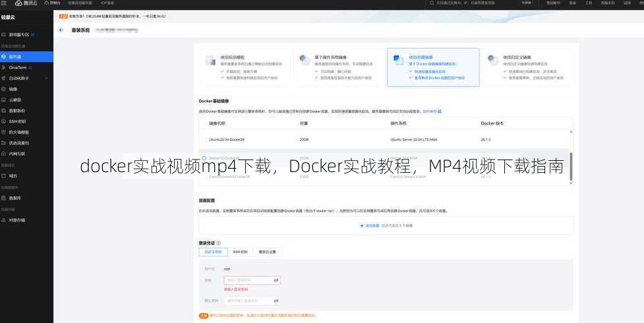Viewport: 644px width, 323px height.
Task: Click the Tencent Cloud logo
Action: point(26,3)
